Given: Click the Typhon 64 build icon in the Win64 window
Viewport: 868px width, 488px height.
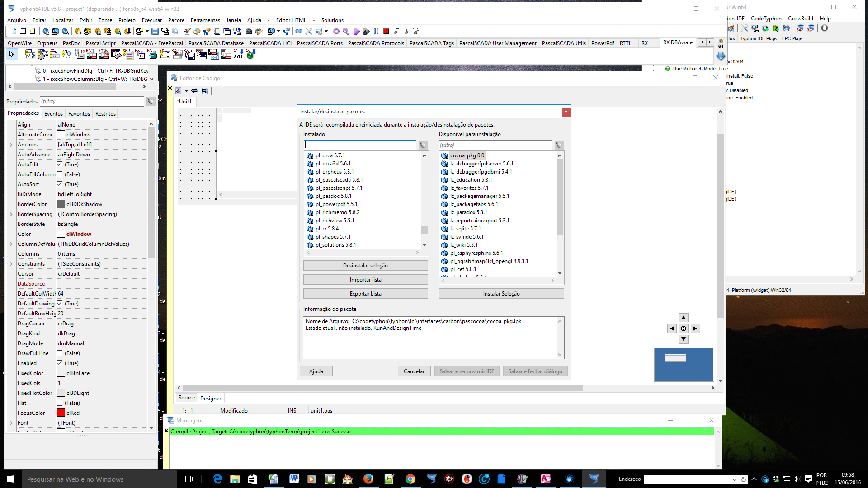Looking at the screenshot, I should (x=800, y=28).
